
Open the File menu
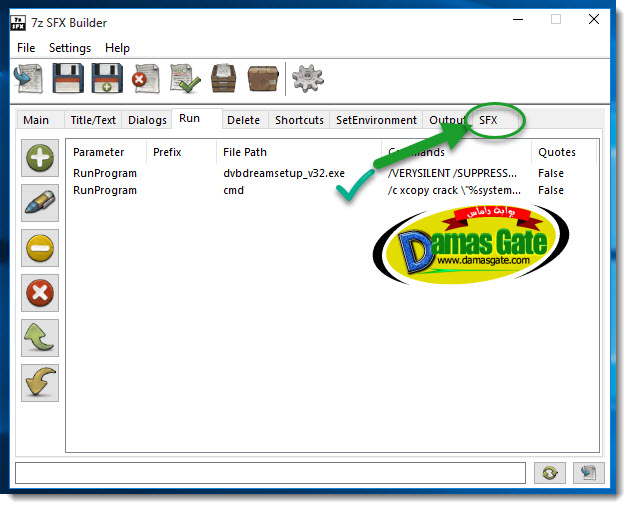(x=26, y=48)
